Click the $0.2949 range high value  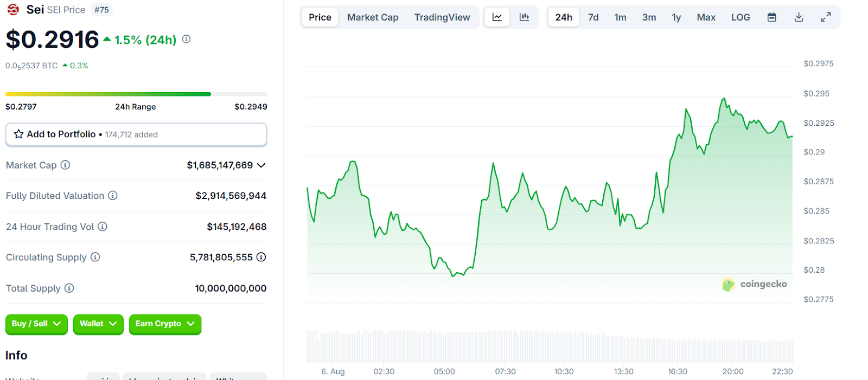click(x=251, y=107)
